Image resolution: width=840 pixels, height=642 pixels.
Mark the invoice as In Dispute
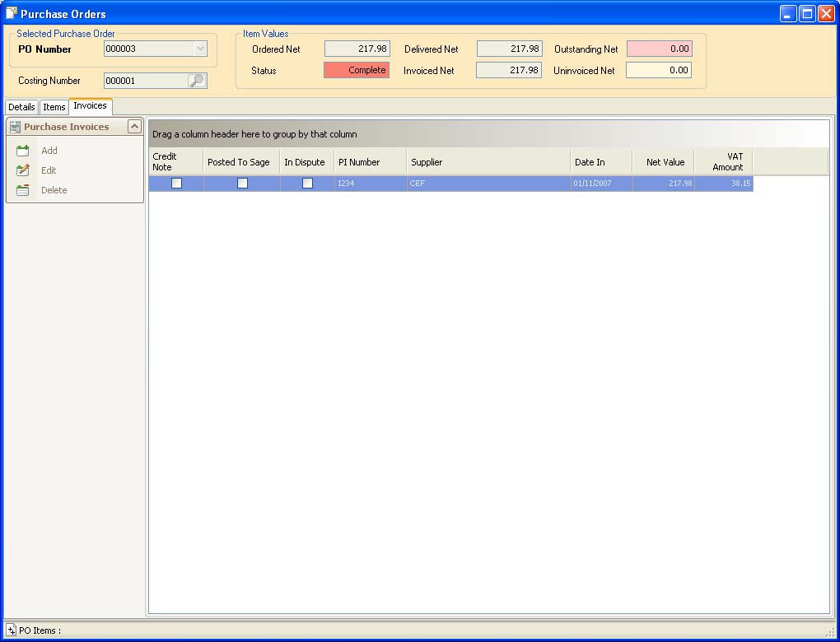(307, 183)
